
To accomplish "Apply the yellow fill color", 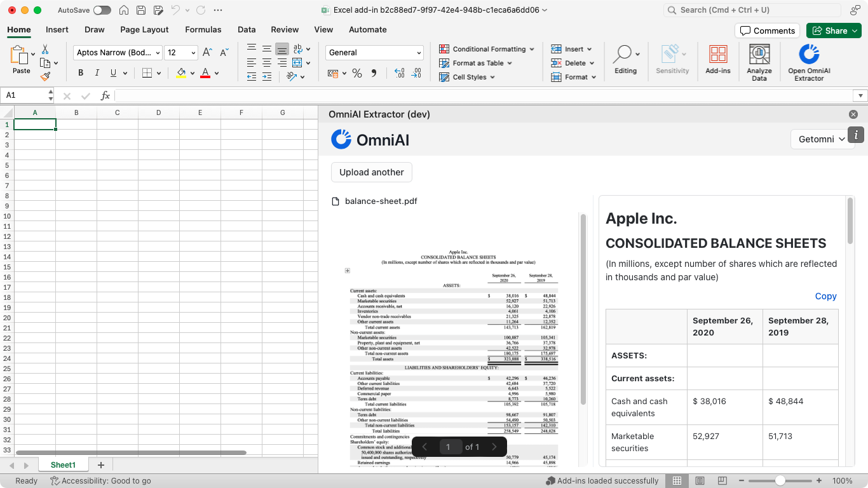I will pos(181,73).
